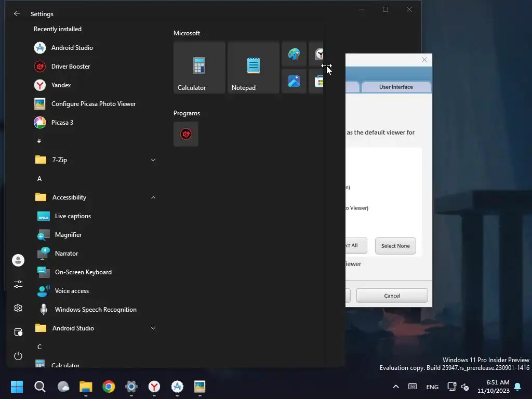Open Picasa Photo Viewer taskbar icon
This screenshot has width=532, height=399.
point(200,387)
